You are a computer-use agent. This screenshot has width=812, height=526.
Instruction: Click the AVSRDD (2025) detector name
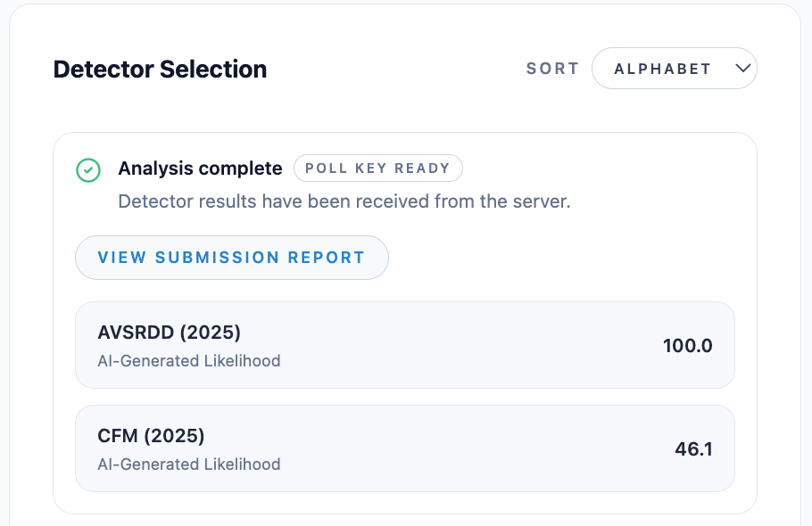169,333
